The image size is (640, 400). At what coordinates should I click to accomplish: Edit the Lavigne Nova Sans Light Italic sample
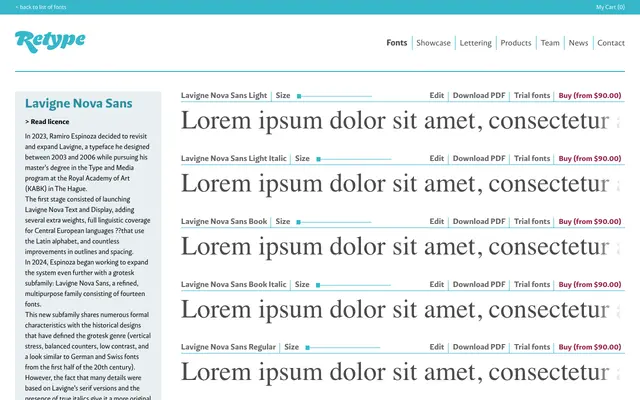(x=436, y=158)
